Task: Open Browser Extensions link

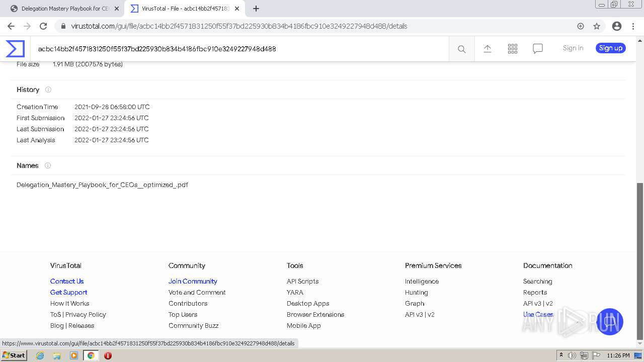Action: (x=315, y=315)
